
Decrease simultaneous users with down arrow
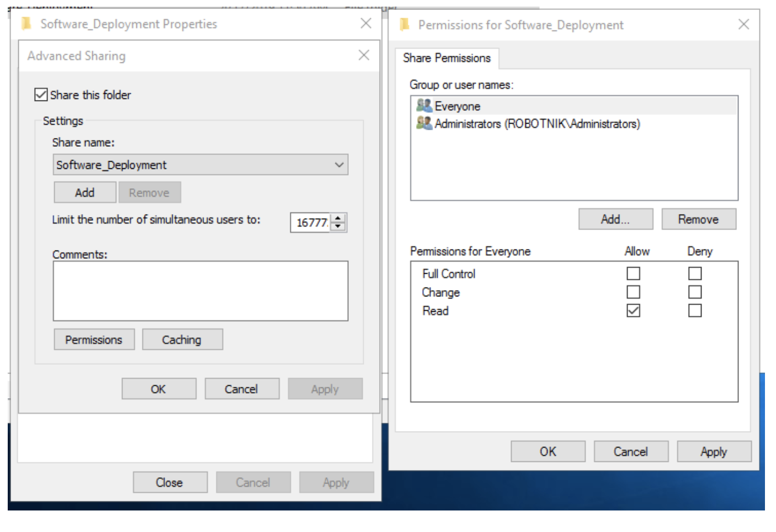point(339,226)
